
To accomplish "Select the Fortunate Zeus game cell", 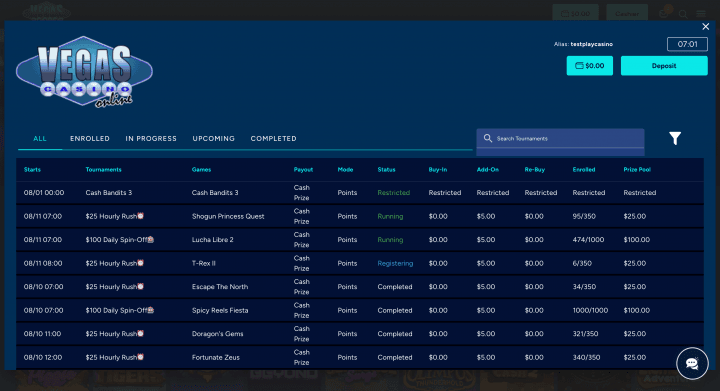I will coord(215,357).
